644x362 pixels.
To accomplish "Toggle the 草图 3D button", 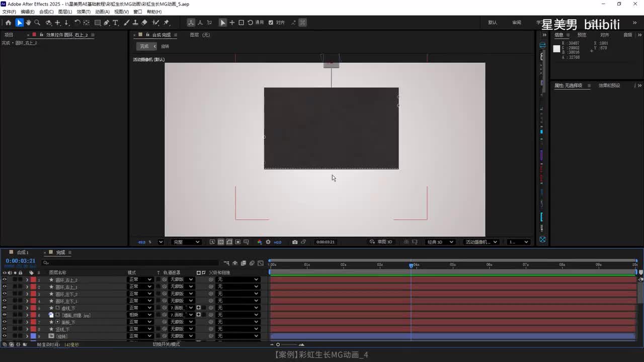I will point(381,242).
